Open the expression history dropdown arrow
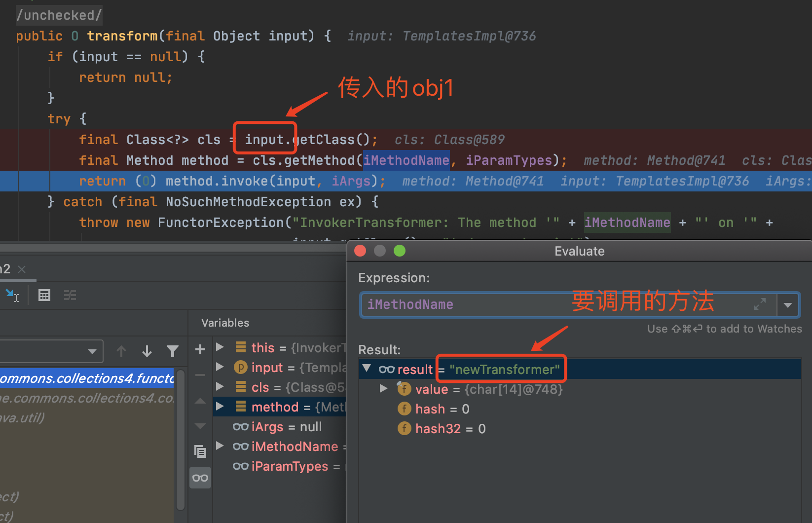 point(788,305)
